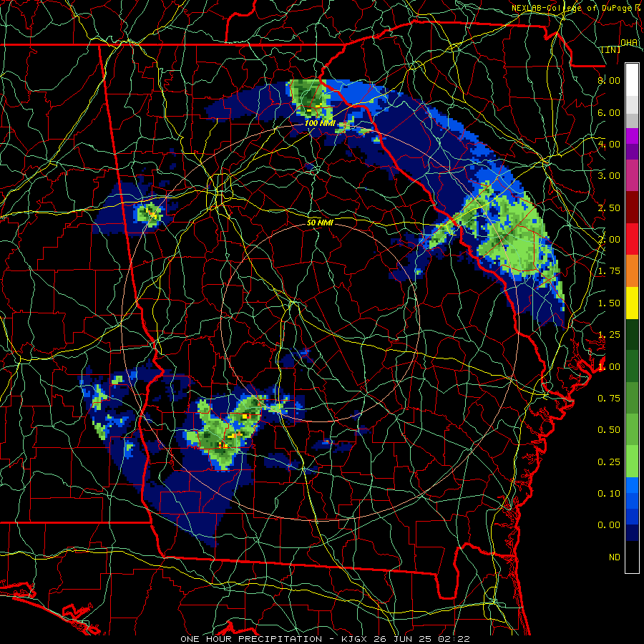
Task: Click the '0.50' legend value
Action: point(609,430)
